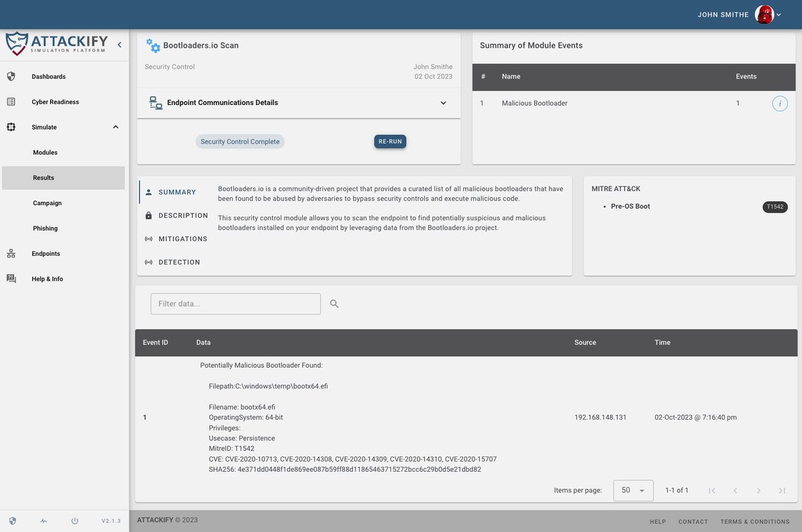This screenshot has height=532, width=802.
Task: Click the version V2.1.3 label
Action: tap(111, 521)
